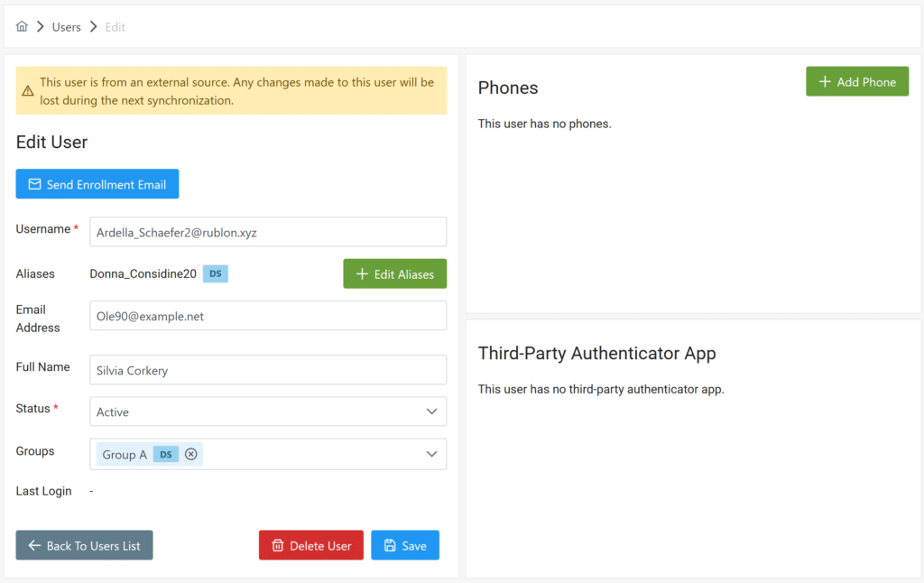Open the Status dropdown

(x=267, y=412)
